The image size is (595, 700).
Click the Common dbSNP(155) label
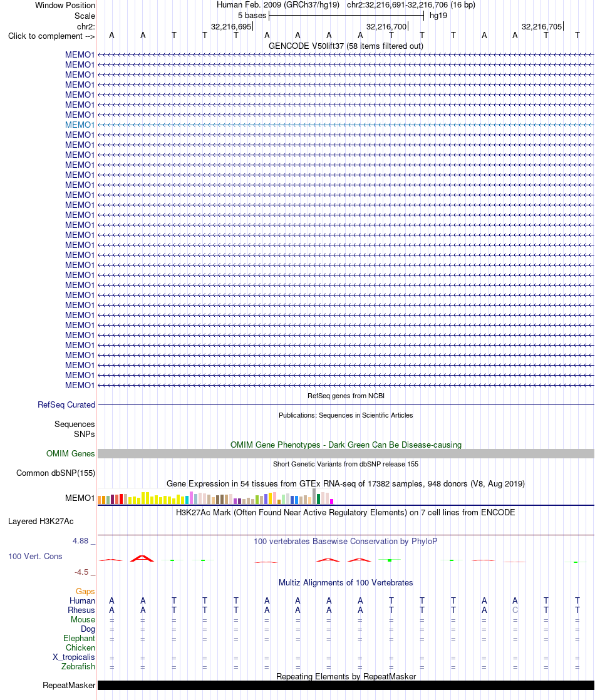tap(56, 473)
